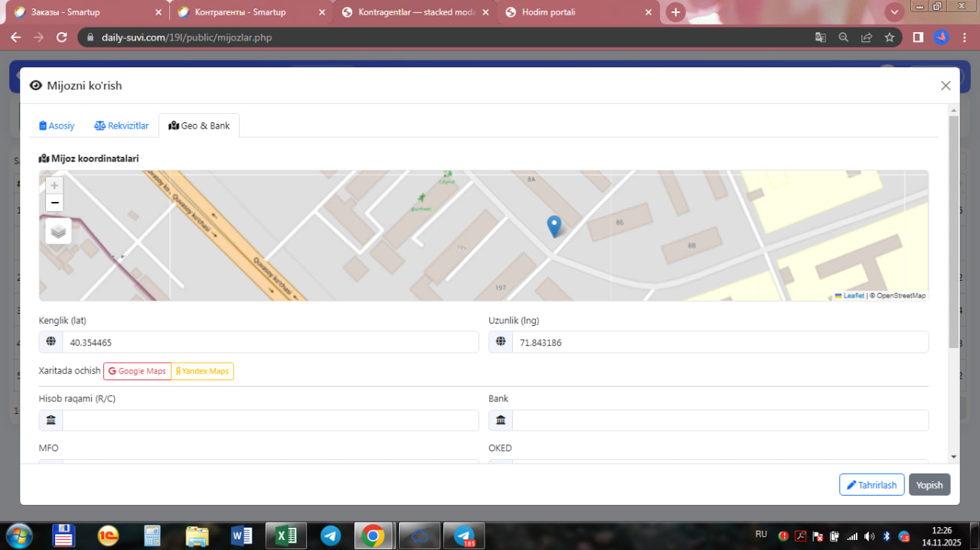Click the Hisob raqami input field
This screenshot has height=550, width=980.
tap(270, 420)
